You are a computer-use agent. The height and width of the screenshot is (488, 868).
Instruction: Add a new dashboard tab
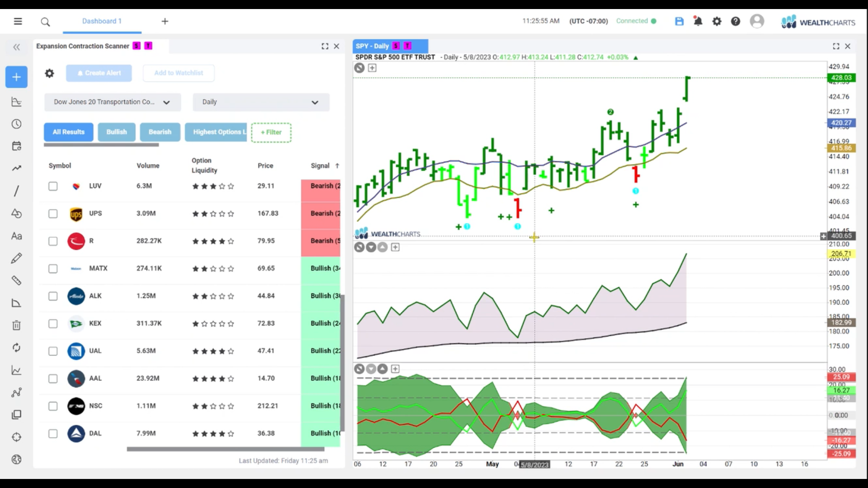[x=165, y=21]
